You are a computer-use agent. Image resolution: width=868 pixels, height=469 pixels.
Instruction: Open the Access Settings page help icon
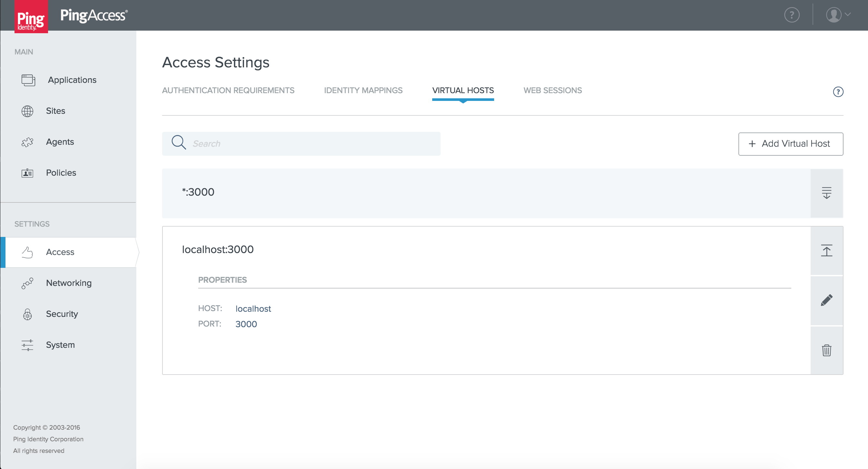[x=838, y=92]
